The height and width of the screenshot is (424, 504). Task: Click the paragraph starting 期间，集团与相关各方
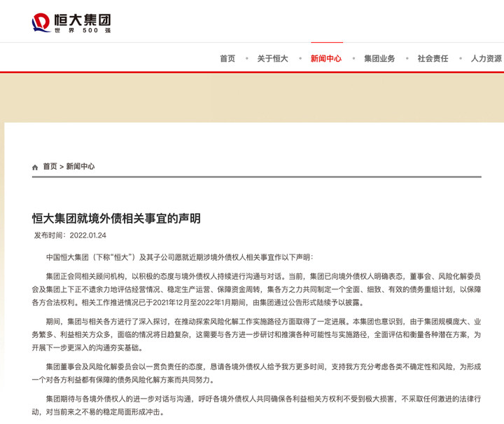pos(256,334)
